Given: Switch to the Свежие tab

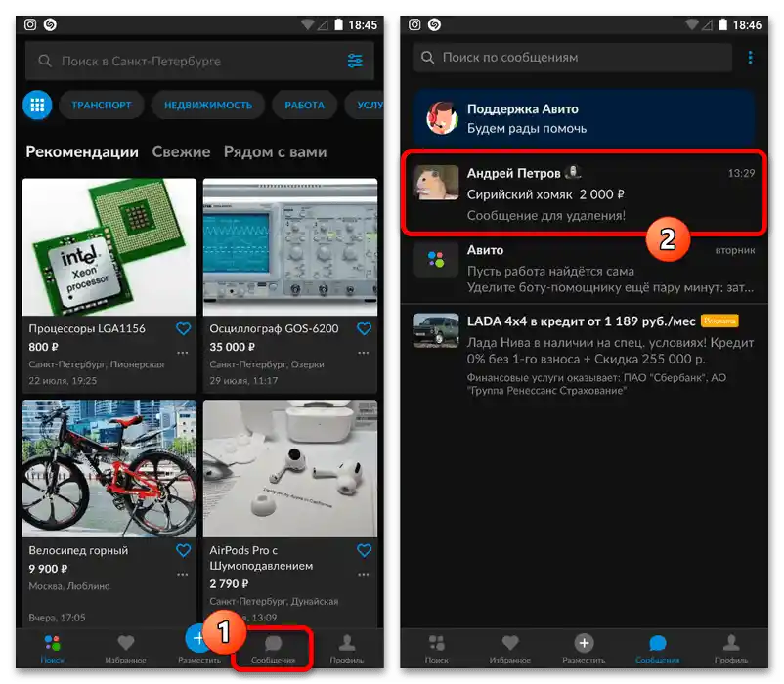Looking at the screenshot, I should (181, 151).
